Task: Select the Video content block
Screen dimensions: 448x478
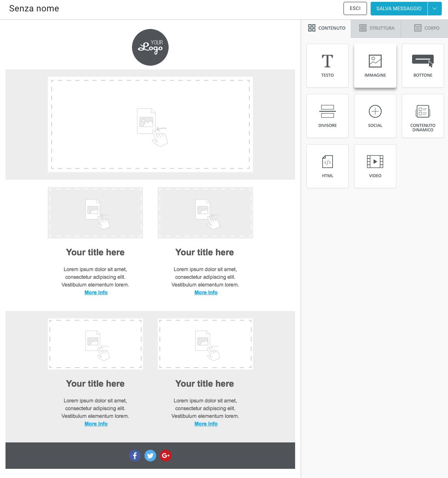Action: [375, 166]
